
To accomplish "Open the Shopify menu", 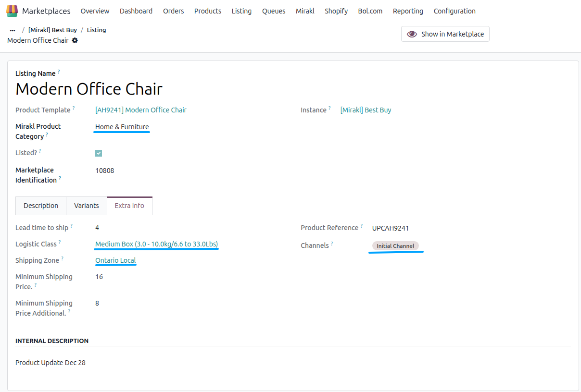I will (x=336, y=11).
